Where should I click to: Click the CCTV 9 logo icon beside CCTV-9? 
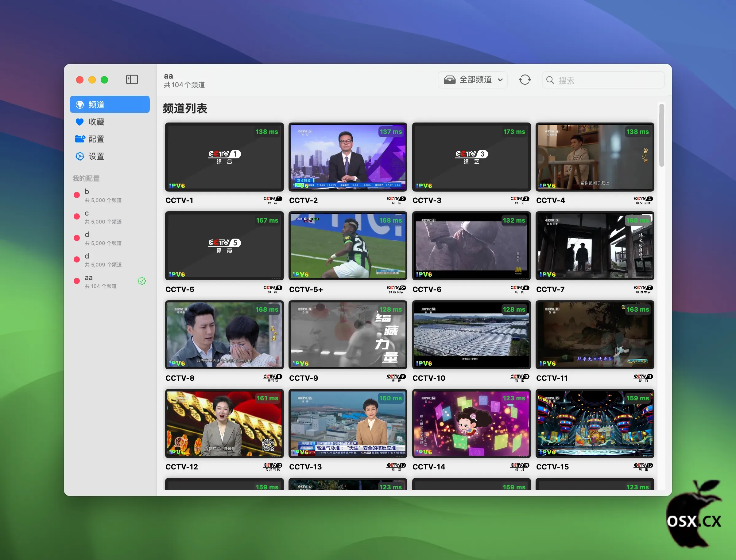click(396, 378)
